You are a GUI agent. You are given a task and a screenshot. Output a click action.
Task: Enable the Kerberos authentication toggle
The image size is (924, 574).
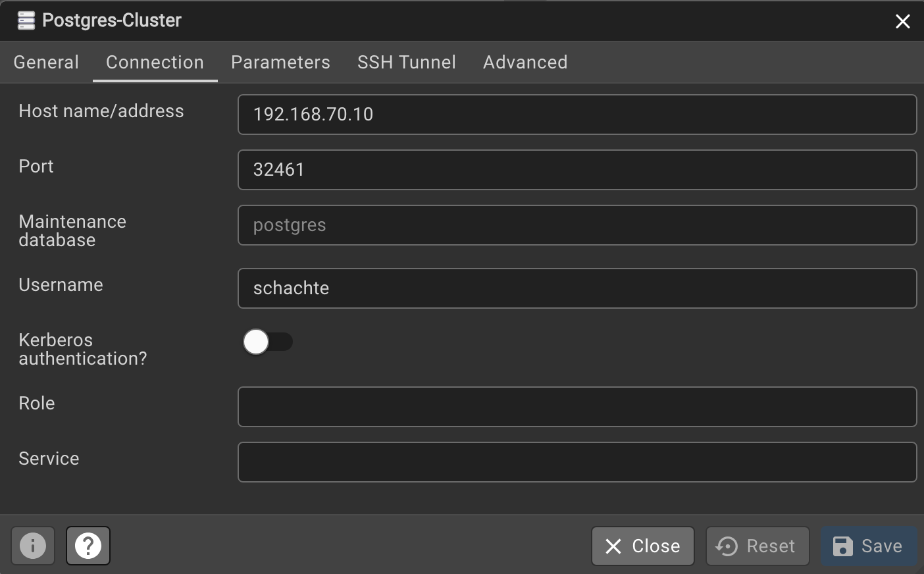click(x=267, y=342)
